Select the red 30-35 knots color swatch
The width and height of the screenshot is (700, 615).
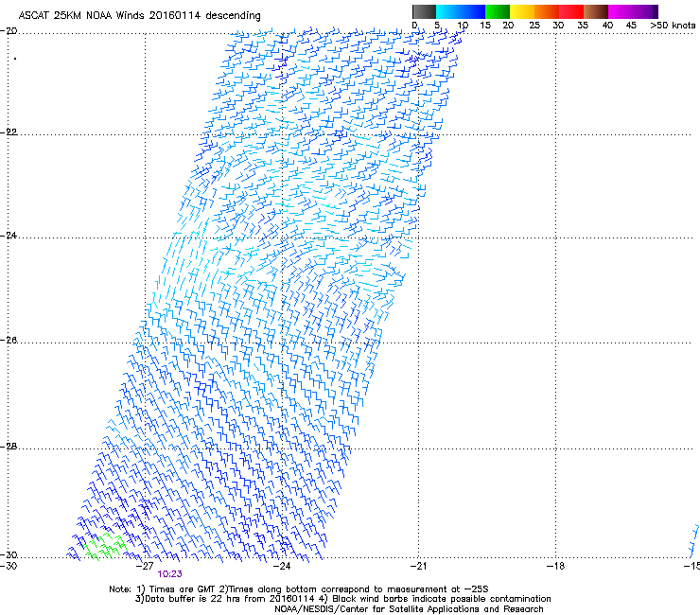point(571,11)
